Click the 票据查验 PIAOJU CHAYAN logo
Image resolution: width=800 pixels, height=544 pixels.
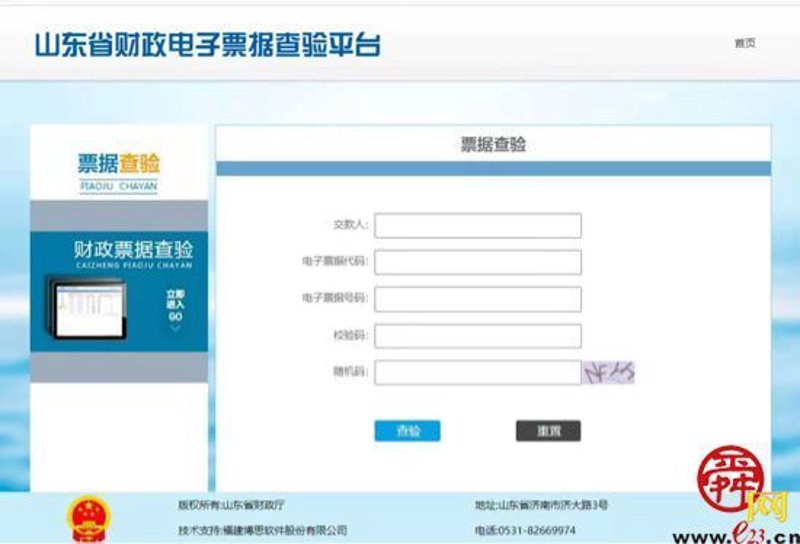click(118, 173)
